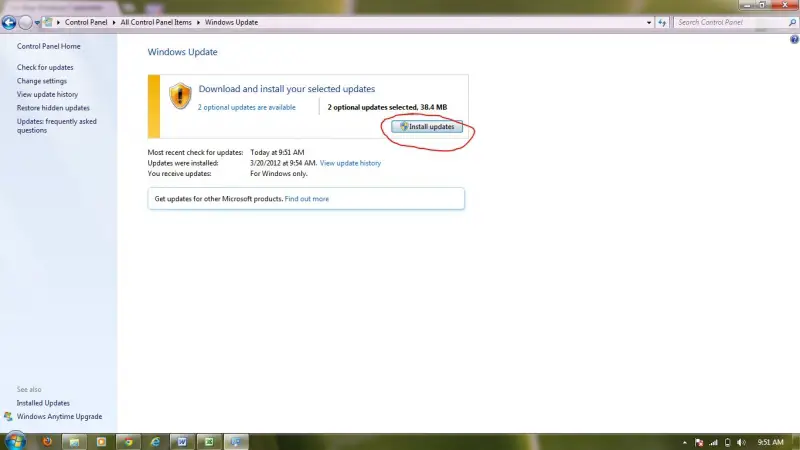The height and width of the screenshot is (450, 800).
Task: Click Find out more link
Action: point(307,199)
